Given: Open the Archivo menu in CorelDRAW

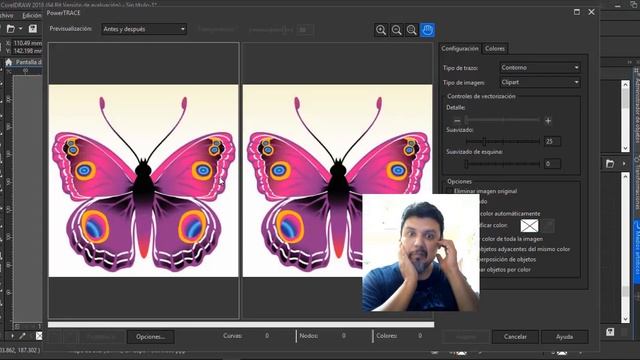Looking at the screenshot, I should (x=7, y=16).
